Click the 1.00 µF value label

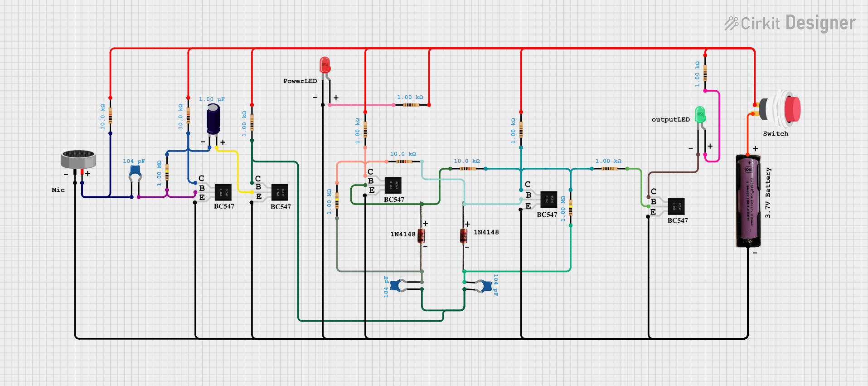coord(212,99)
